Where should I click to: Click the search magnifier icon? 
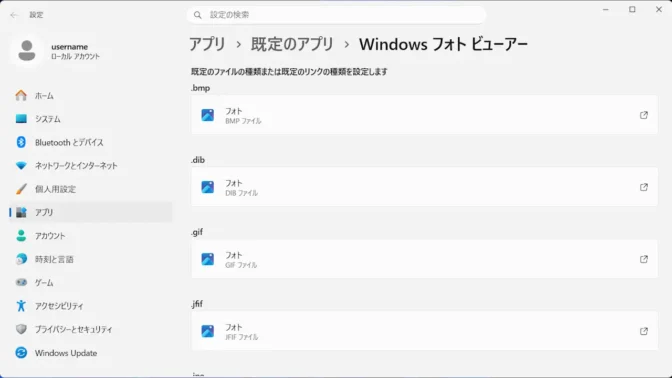[x=198, y=15]
